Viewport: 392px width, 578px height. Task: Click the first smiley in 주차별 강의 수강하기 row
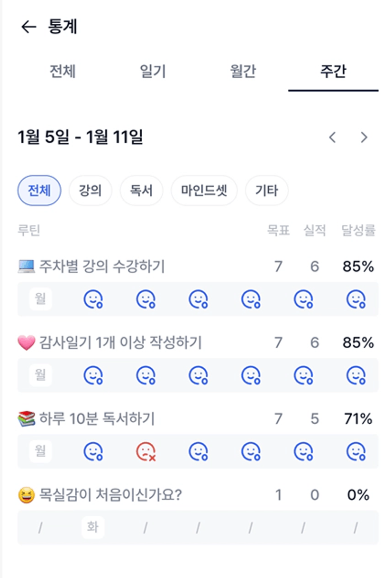93,299
